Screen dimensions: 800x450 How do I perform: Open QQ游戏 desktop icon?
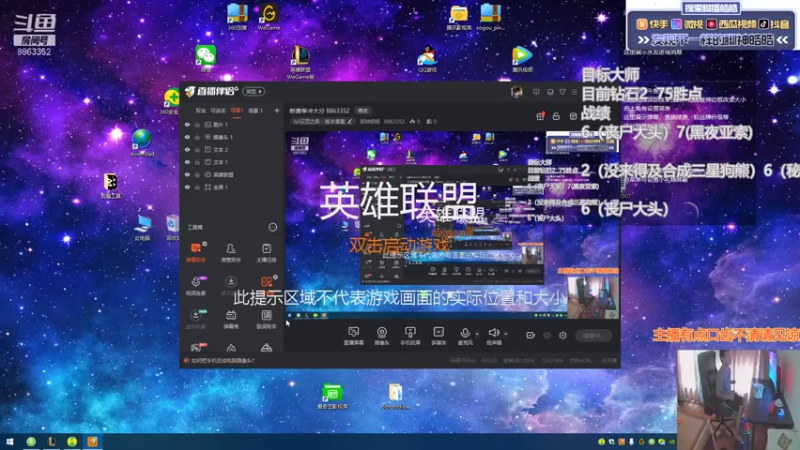(427, 59)
